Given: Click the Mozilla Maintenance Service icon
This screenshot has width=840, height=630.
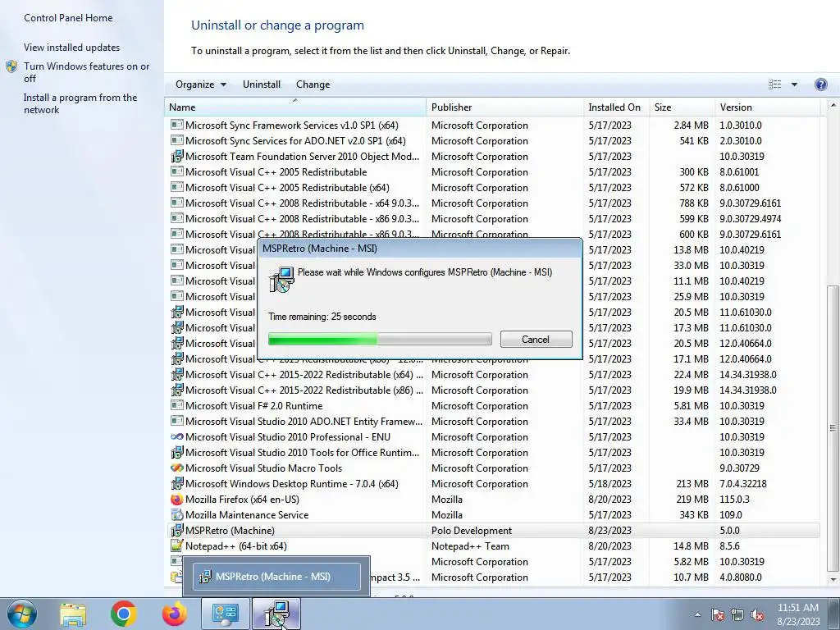Looking at the screenshot, I should pyautogui.click(x=177, y=514).
